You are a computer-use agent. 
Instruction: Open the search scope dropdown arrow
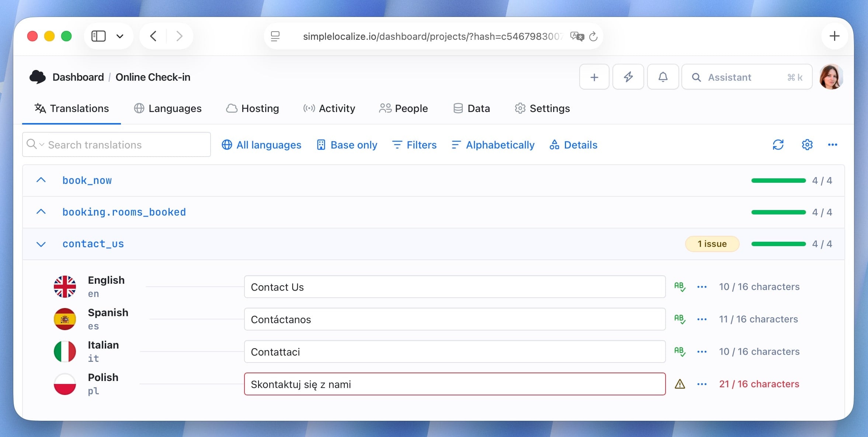[x=41, y=144]
